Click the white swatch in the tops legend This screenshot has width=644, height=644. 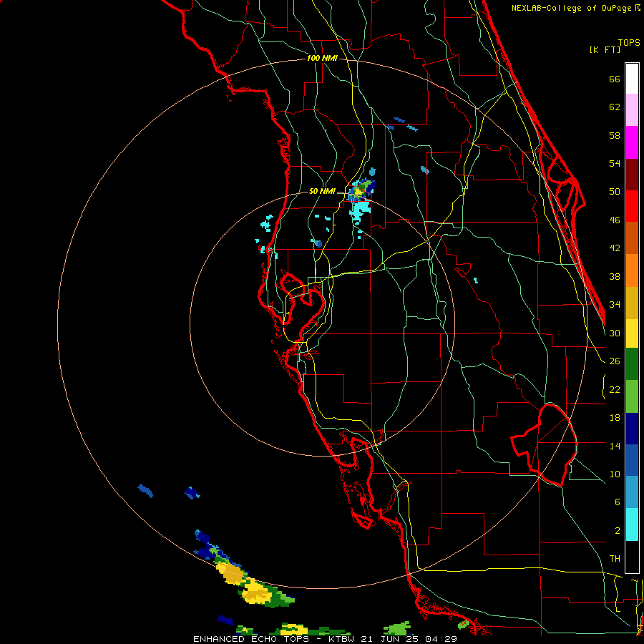[x=632, y=79]
